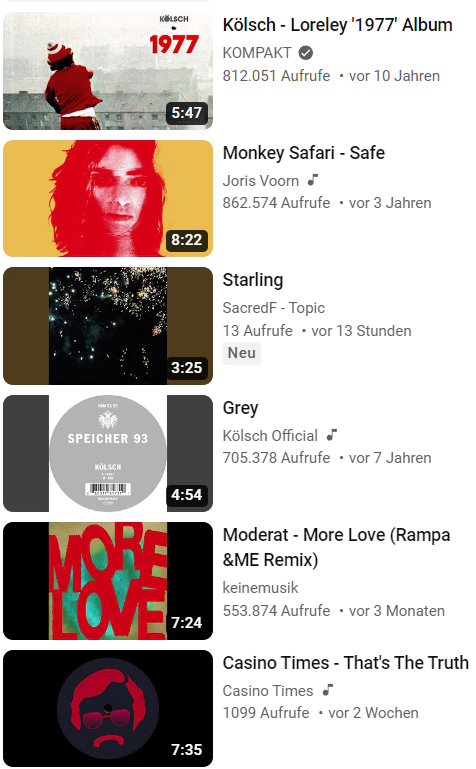
Task: Open the Kölsch 1977 album thumbnail
Action: [108, 71]
